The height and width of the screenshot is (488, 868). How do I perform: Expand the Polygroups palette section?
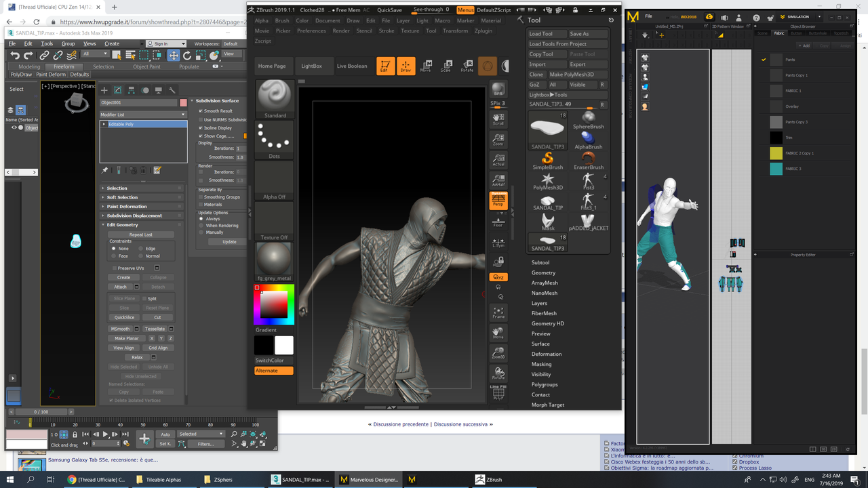545,384
